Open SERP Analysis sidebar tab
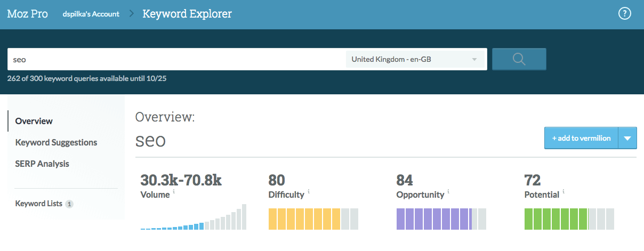Screen dimensions: 644x251 click(x=42, y=164)
